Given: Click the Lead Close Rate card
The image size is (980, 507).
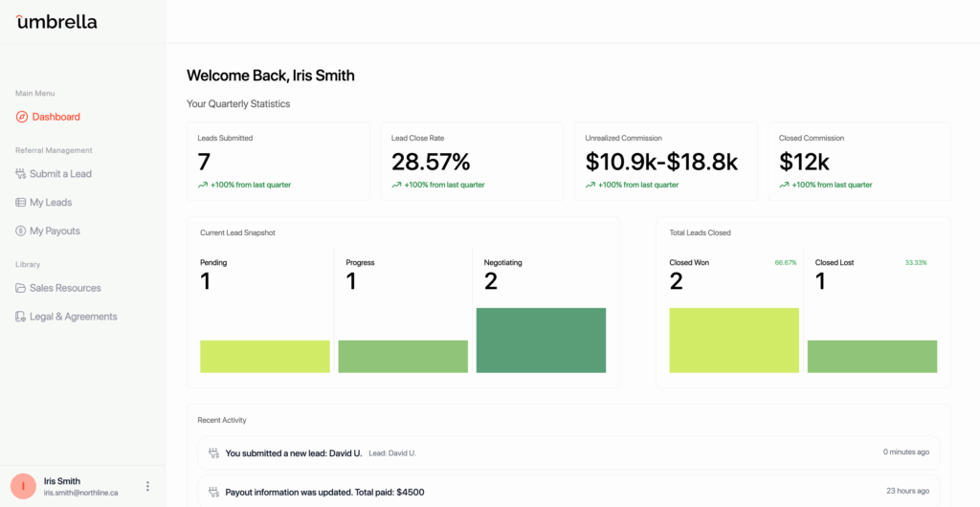Looking at the screenshot, I should pyautogui.click(x=471, y=161).
